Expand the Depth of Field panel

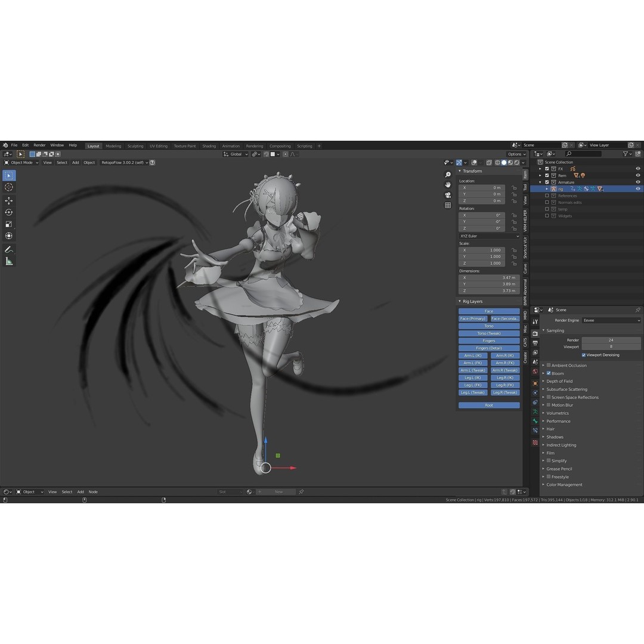pos(559,382)
